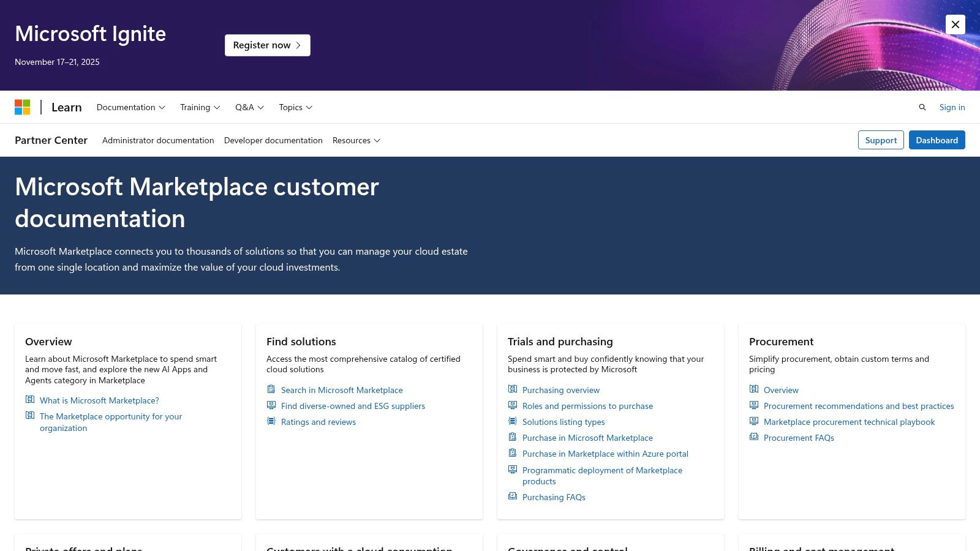Click the Microsoft logo in the header

(23, 107)
